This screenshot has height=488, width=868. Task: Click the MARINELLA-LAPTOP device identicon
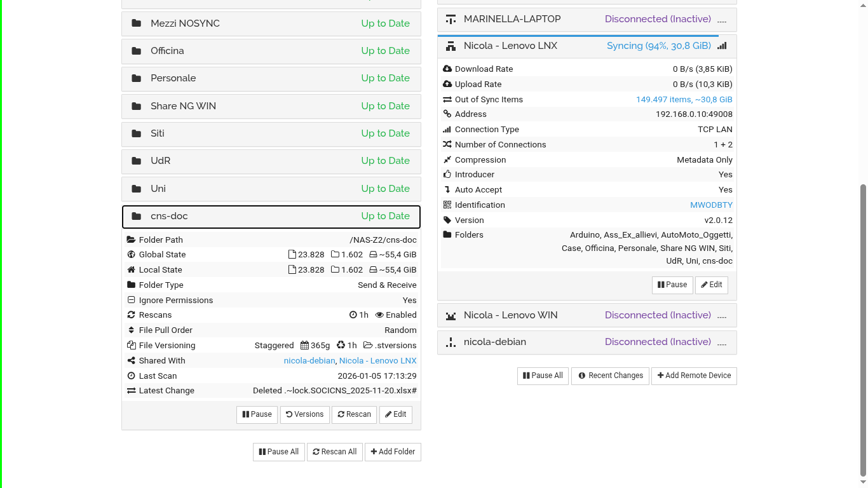pos(451,19)
